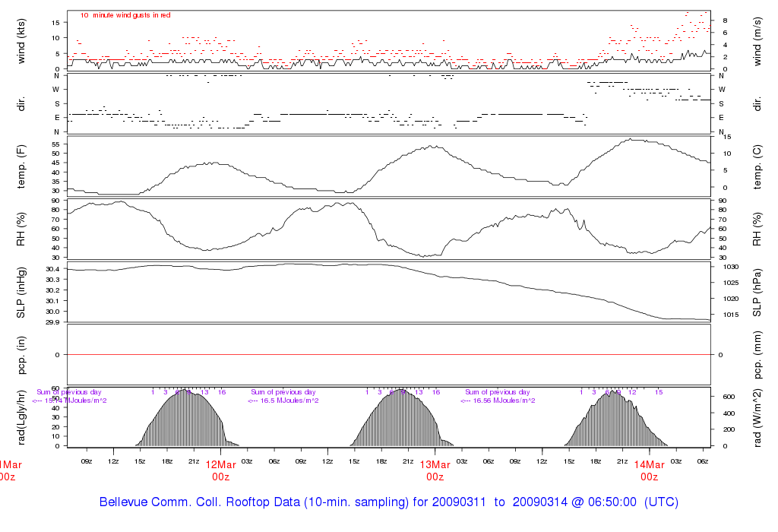Select the 13Mar 00z date marker
The width and height of the screenshot is (778, 532).
435,470
